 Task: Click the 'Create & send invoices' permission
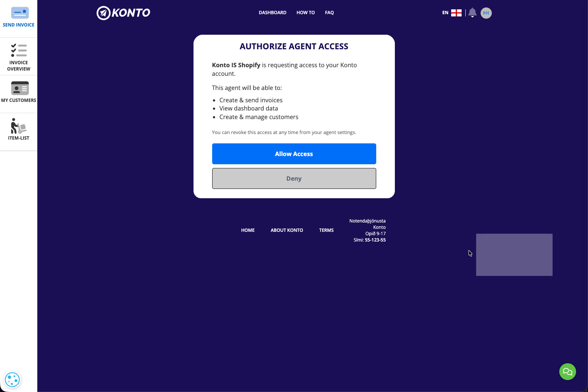click(251, 100)
